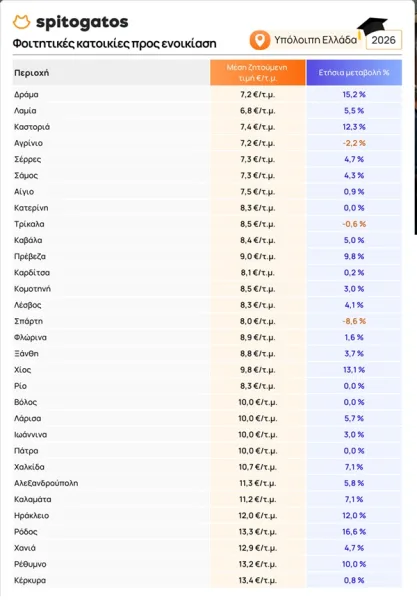417x600 pixels.
Task: Select the Καστοριά row
Action: point(207,127)
